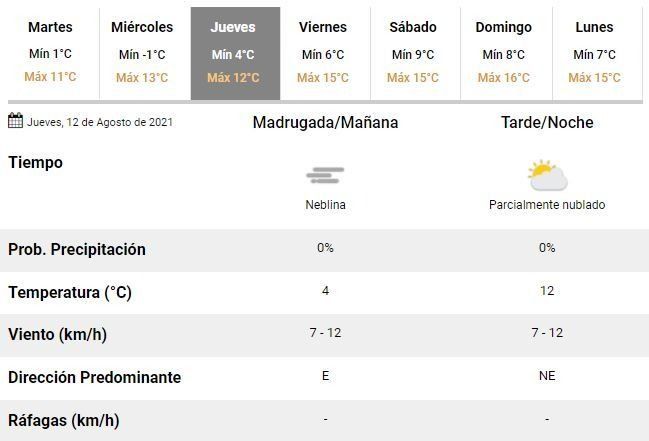Click the Parcialmente nublado caption

547,205
